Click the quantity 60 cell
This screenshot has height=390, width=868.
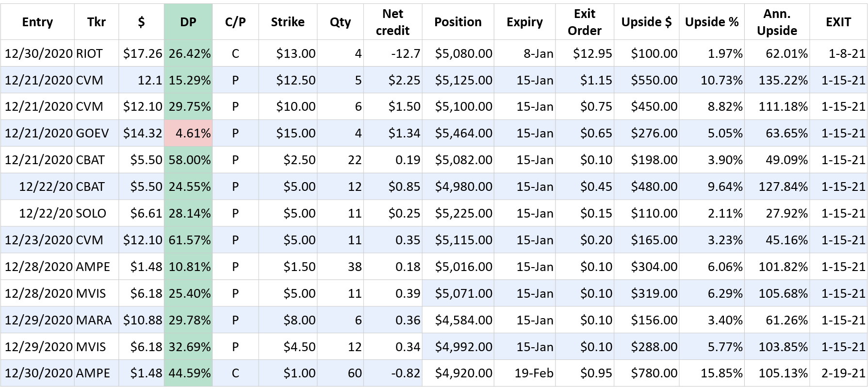click(340, 373)
